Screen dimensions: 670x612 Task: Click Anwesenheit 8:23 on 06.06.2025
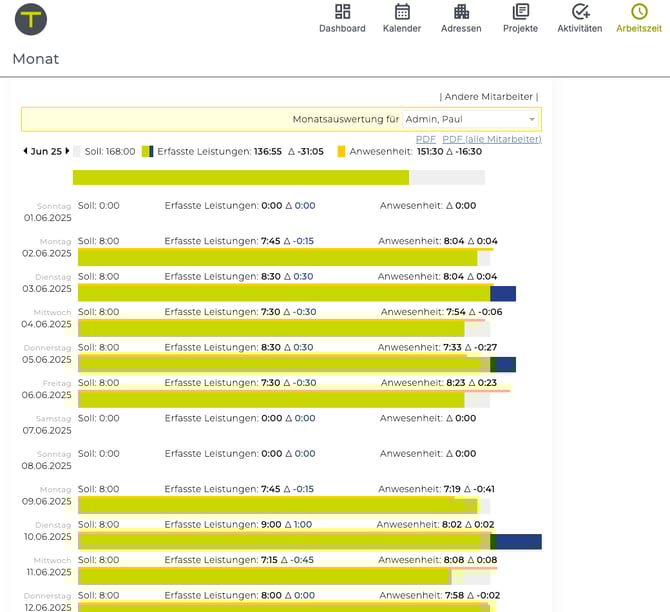tap(458, 382)
